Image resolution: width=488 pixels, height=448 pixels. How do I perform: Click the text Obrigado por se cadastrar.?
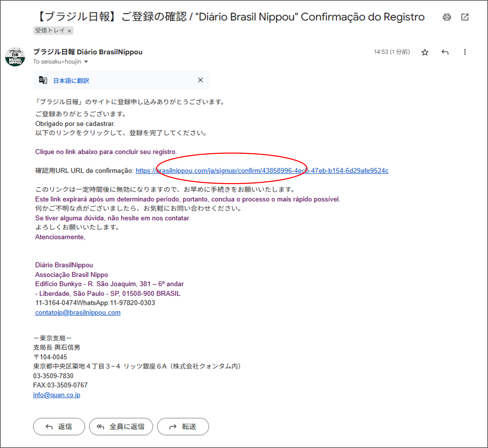click(75, 124)
